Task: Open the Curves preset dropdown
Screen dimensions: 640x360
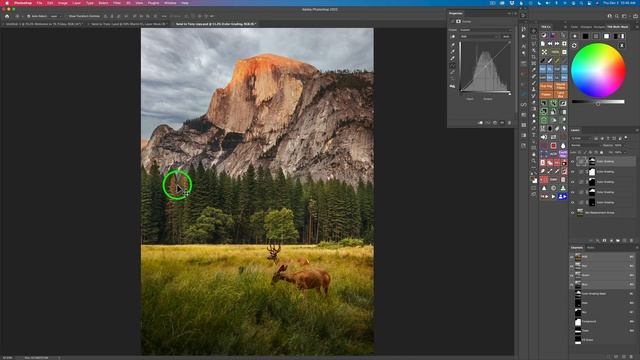Action: pos(486,30)
